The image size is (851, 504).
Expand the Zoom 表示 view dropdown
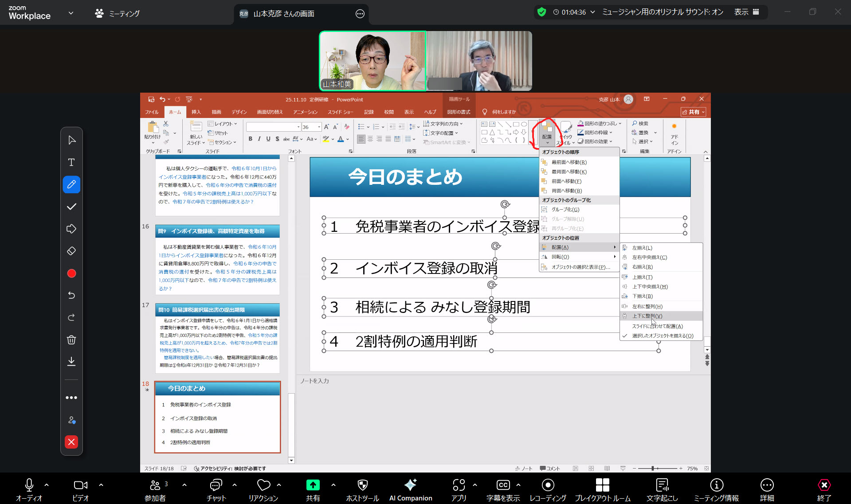click(746, 12)
